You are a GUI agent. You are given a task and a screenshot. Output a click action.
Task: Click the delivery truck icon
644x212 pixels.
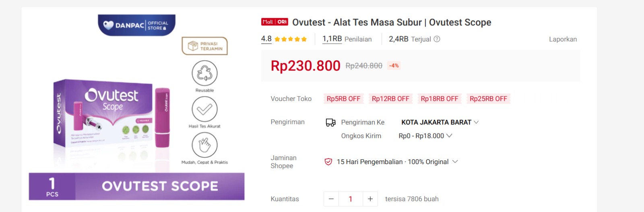pos(330,122)
